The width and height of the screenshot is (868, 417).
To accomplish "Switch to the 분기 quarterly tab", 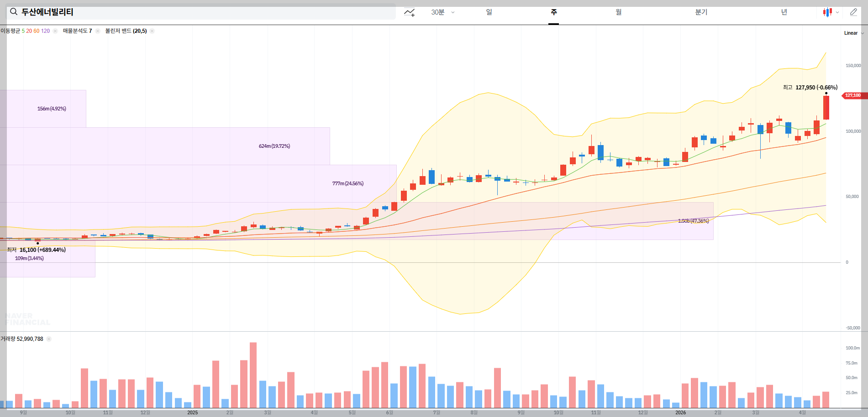I will point(701,12).
